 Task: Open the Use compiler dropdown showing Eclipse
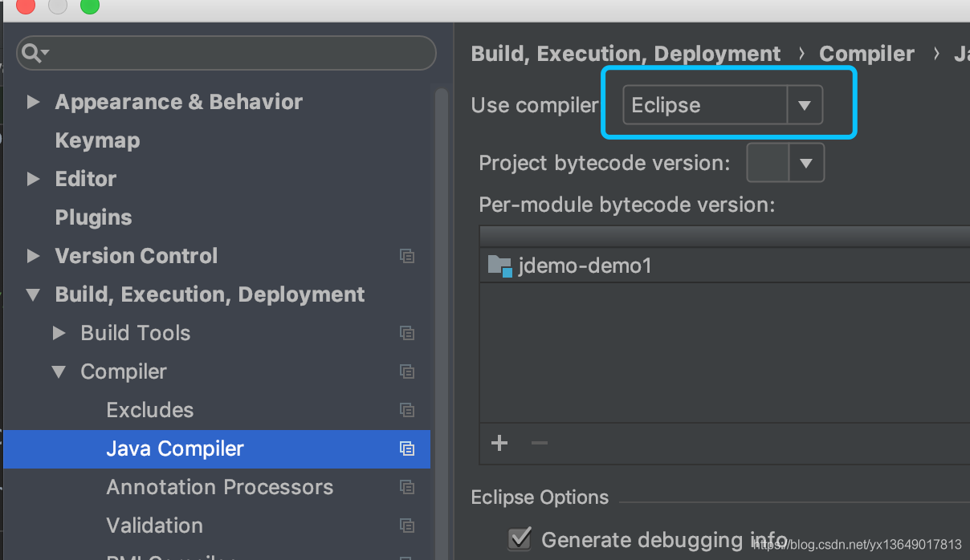click(723, 105)
